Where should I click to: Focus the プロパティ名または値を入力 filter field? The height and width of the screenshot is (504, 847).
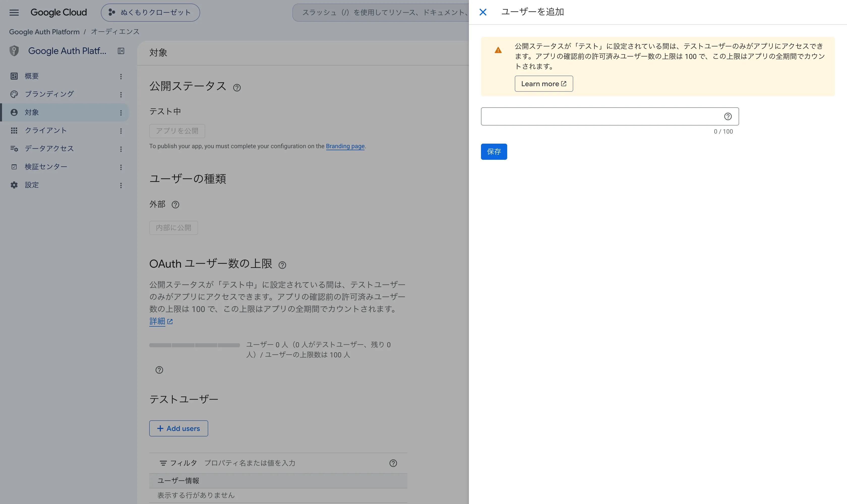tap(292, 463)
